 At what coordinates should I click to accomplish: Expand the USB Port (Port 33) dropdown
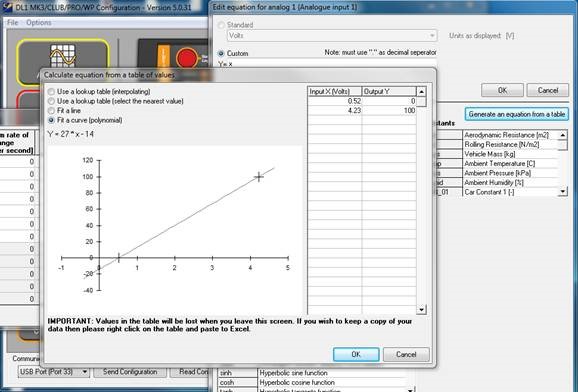54,372
